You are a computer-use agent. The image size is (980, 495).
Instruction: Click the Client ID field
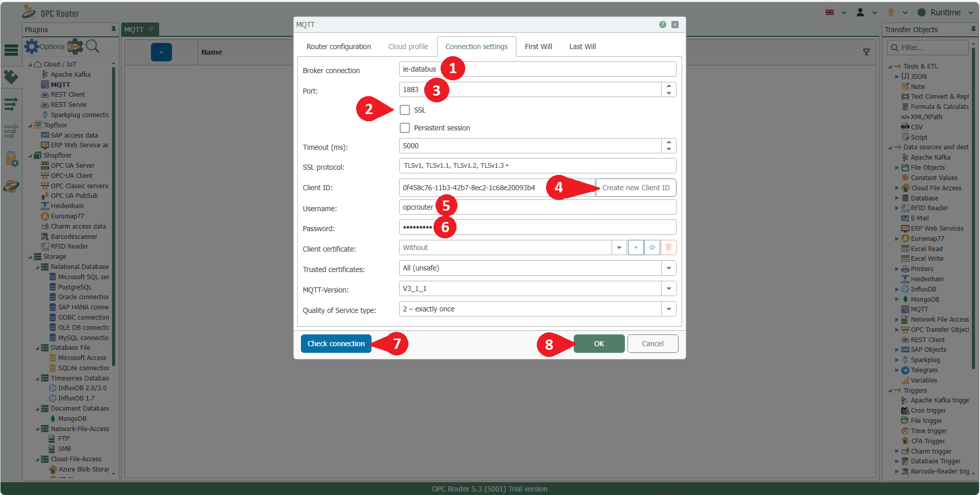click(497, 188)
